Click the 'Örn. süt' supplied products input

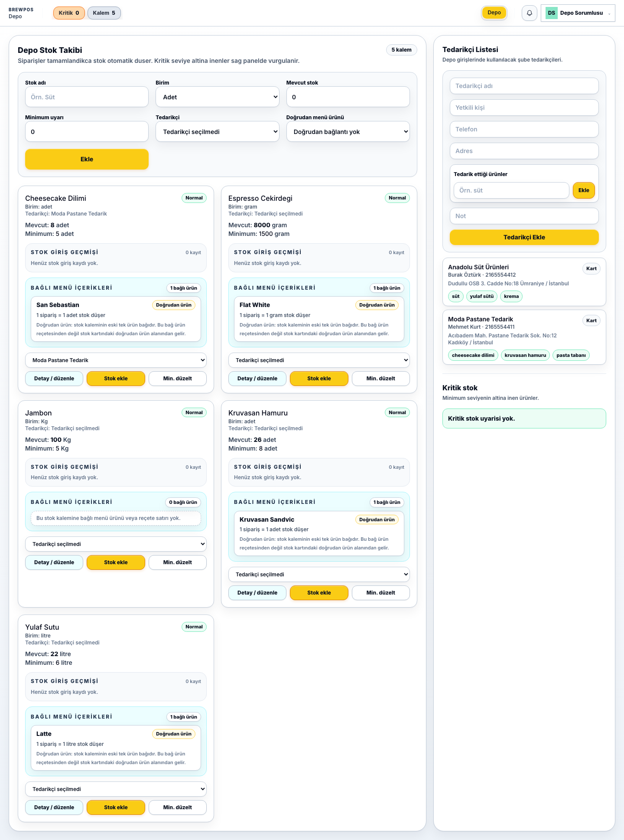[511, 190]
